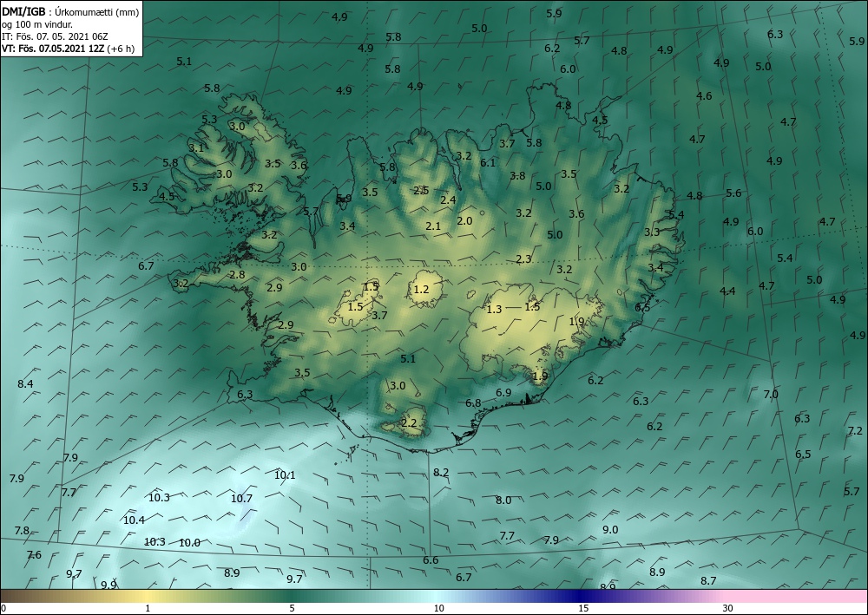Image resolution: width=868 pixels, height=615 pixels.
Task: Click the 6.8 value near the south coast
Action: tap(473, 403)
